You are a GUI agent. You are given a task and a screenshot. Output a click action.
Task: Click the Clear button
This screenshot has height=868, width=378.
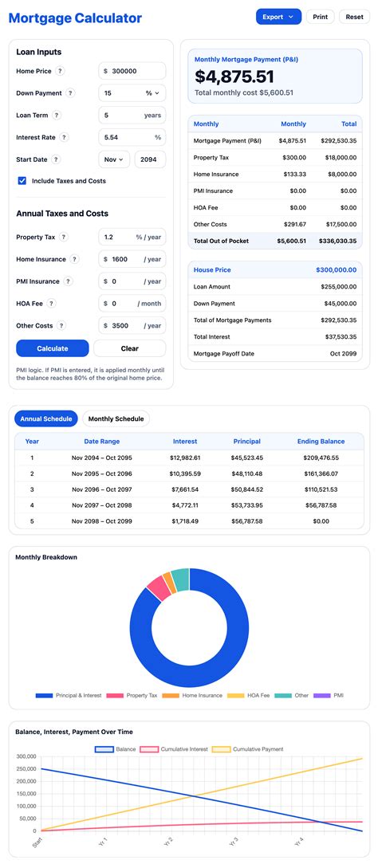[x=130, y=348]
